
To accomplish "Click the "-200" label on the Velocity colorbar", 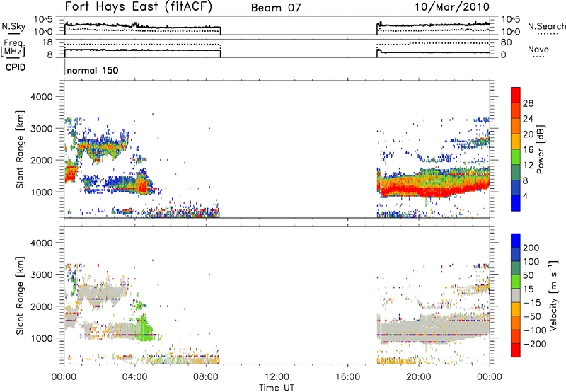I will (535, 344).
